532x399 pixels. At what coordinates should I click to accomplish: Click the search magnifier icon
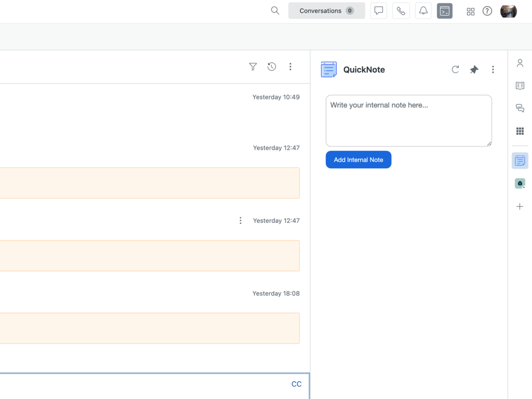[275, 11]
